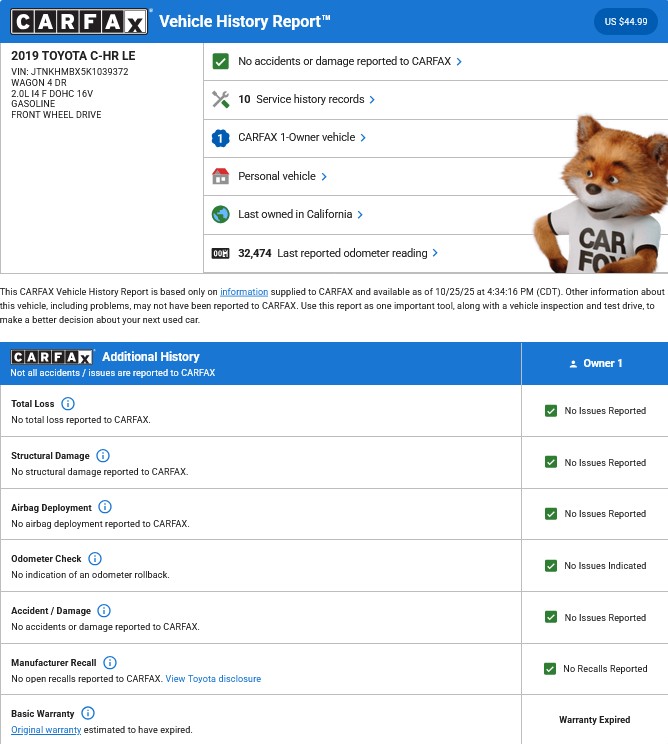668x744 pixels.
Task: Click the globe Last owned icon
Action: pos(221,214)
